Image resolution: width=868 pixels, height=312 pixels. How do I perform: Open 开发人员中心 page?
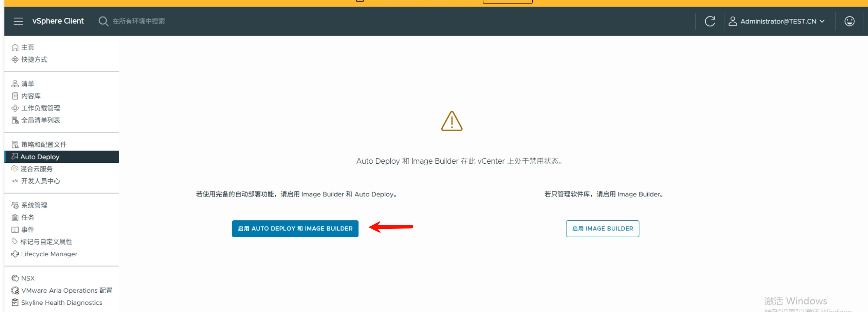point(40,181)
